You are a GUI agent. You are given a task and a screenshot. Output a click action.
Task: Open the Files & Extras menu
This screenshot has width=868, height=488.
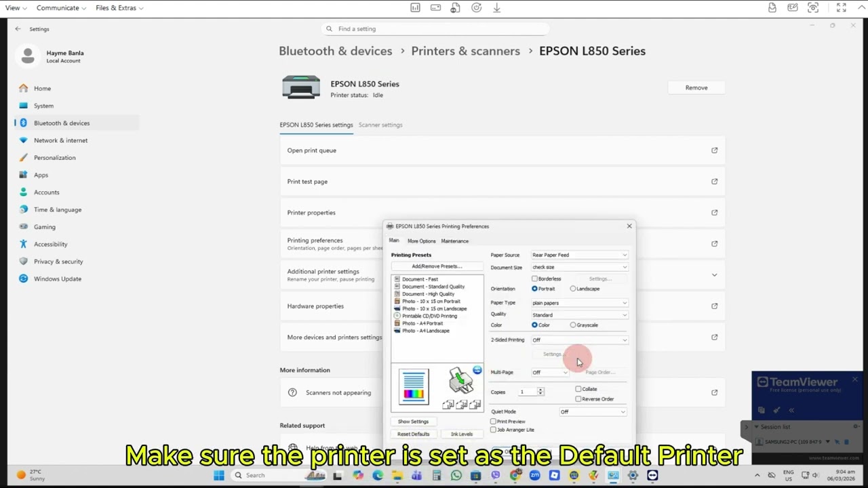[x=119, y=7]
